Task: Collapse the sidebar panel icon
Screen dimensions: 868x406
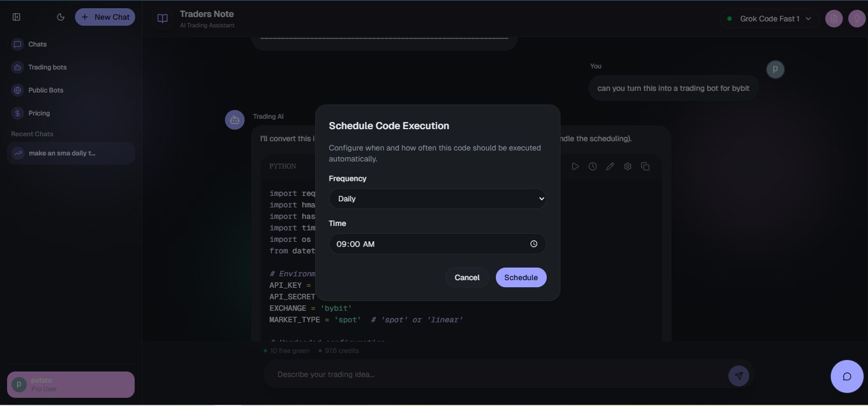Action: tap(16, 17)
